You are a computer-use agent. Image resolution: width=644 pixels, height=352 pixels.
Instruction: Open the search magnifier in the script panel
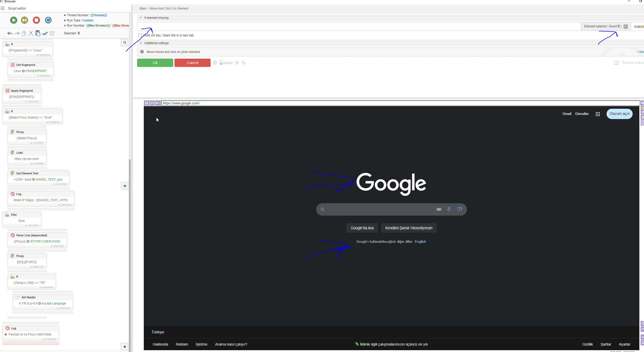pyautogui.click(x=125, y=43)
